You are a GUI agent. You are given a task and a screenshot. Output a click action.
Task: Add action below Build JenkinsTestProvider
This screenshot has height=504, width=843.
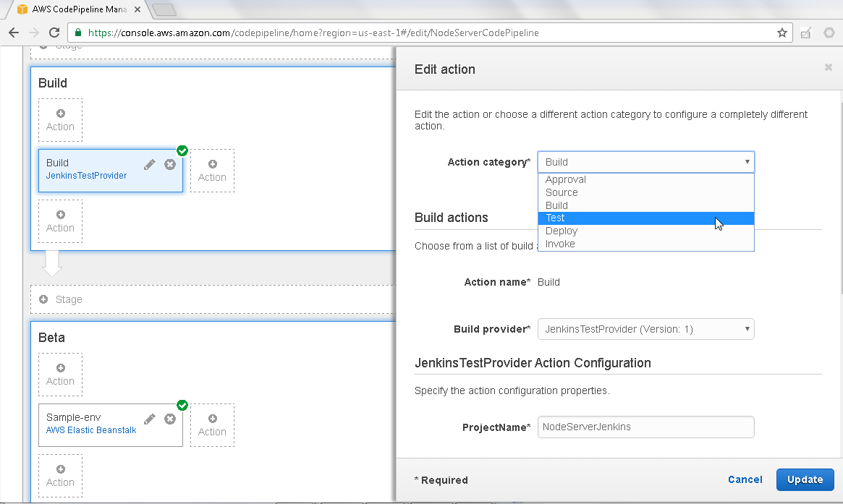[60, 221]
